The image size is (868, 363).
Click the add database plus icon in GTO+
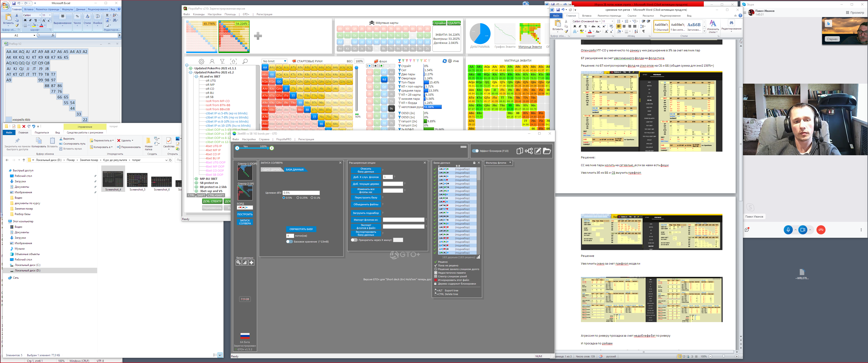[x=251, y=263]
